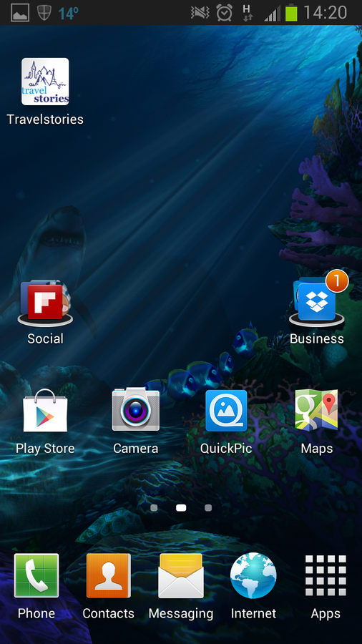The image size is (362, 644).
Task: Tap the 14:20 clock in status bar
Action: point(325,13)
